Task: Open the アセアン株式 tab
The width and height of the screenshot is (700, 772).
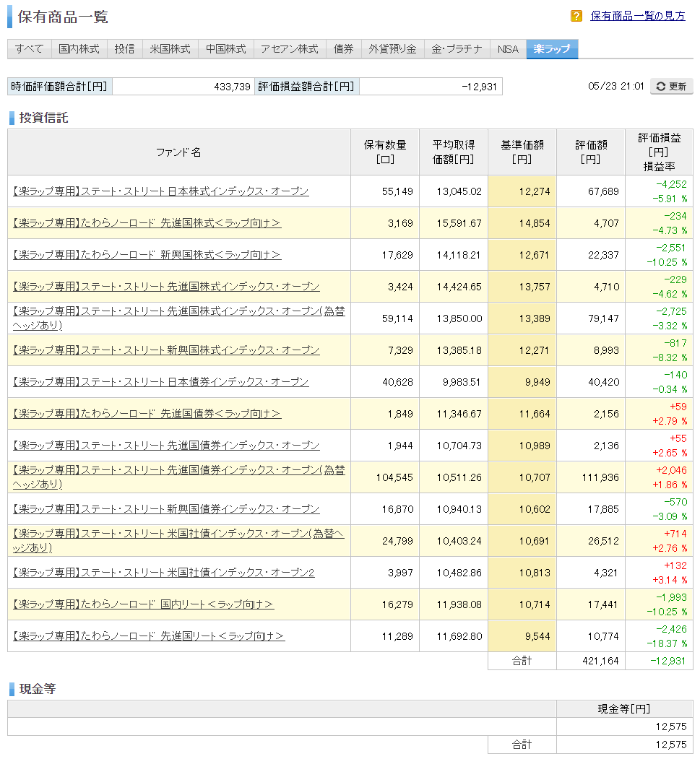Action: pos(290,48)
